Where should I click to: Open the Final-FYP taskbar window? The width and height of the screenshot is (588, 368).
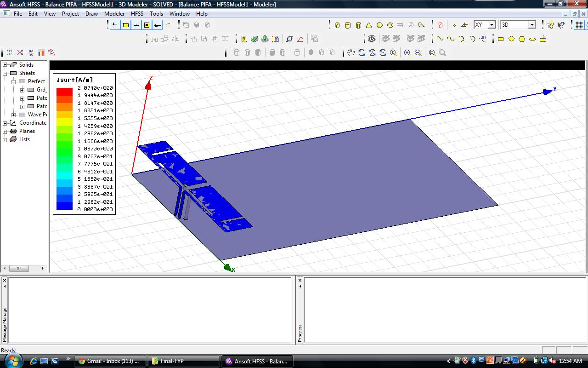coord(183,361)
